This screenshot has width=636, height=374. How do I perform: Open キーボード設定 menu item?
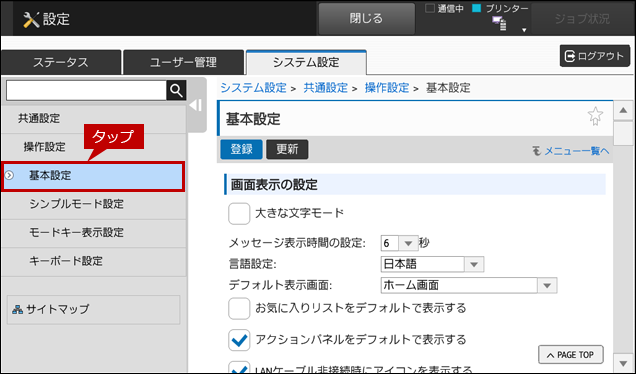tap(94, 261)
